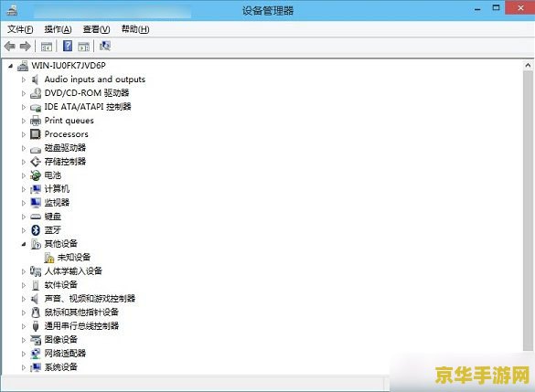Click the 电池 battery icon
Screen dimensions: 535x392
tap(36, 175)
